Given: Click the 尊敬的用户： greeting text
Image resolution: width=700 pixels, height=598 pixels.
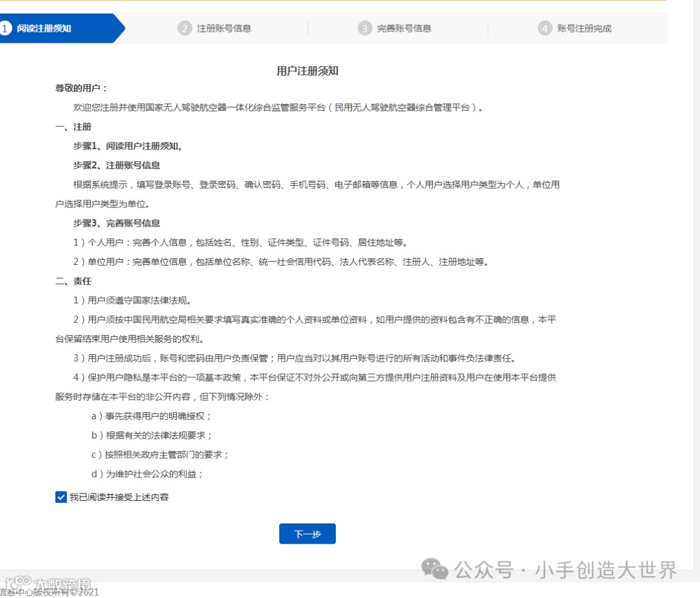Looking at the screenshot, I should pyautogui.click(x=81, y=88).
